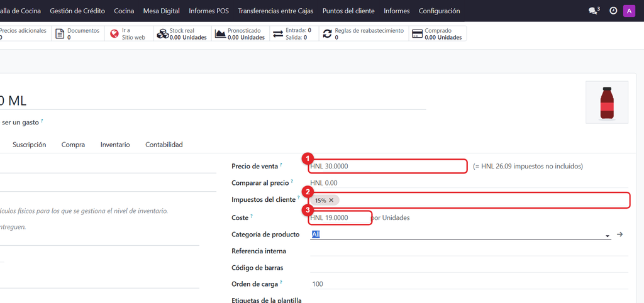644x303 pixels.
Task: Open Reglas de reabastecimiento refresh button
Action: 364,34
